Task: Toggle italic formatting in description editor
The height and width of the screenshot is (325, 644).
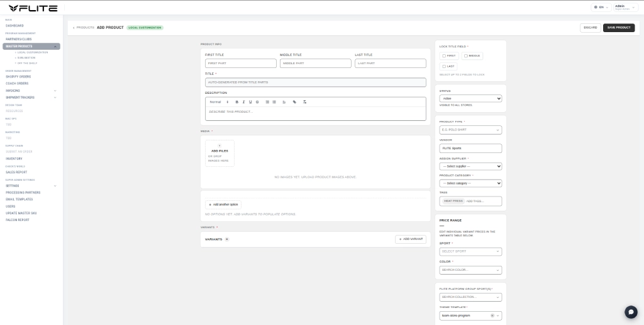Action: [243, 102]
